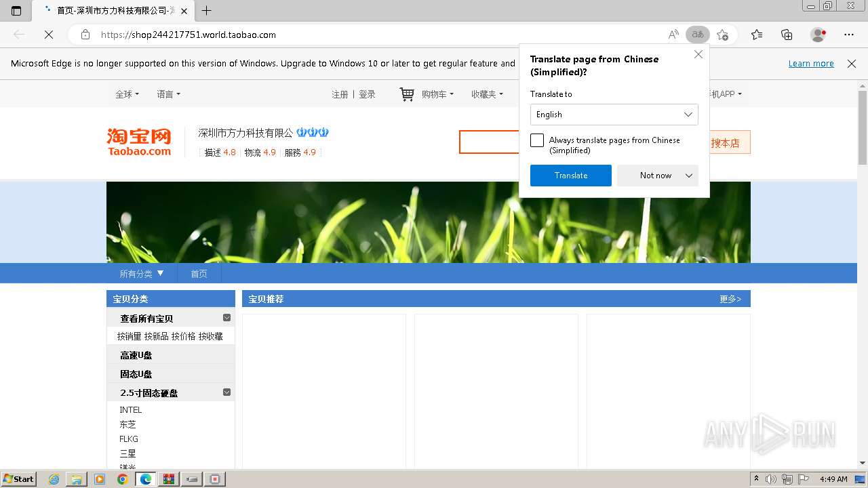Viewport: 868px width, 488px height.
Task: Sort items 按收藏 by favorites
Action: [x=210, y=336]
